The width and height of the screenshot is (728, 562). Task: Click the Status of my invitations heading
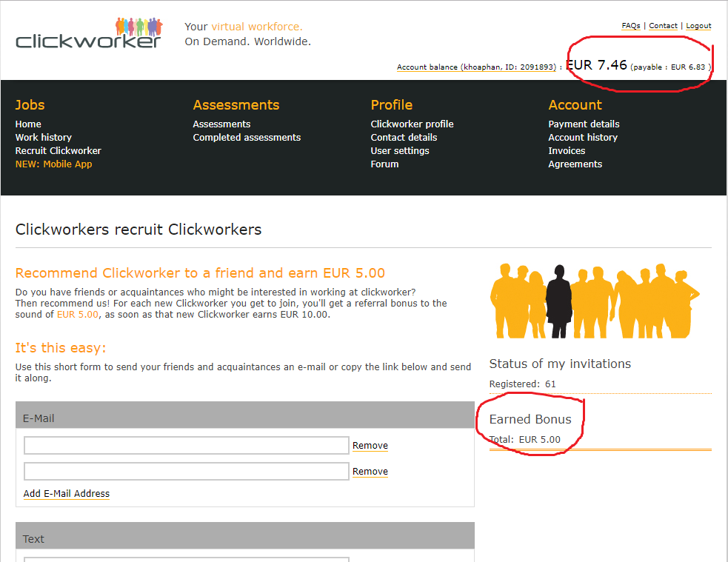tap(560, 364)
